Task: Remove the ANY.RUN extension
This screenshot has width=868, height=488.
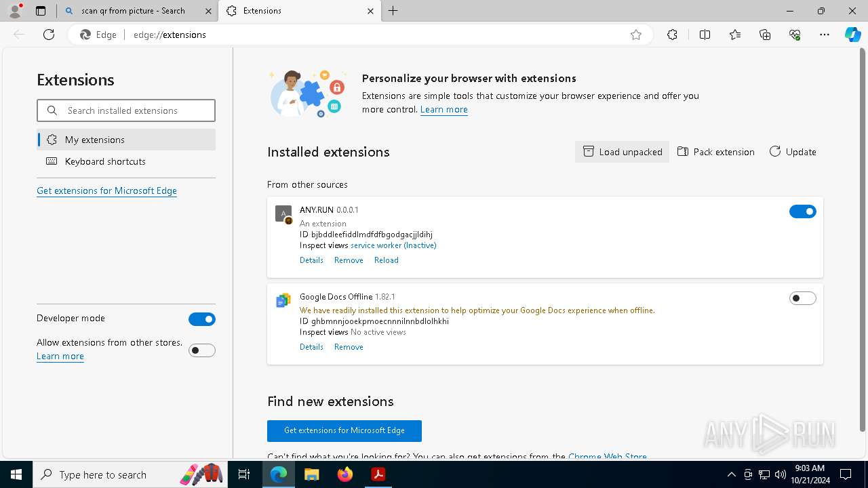Action: coord(349,260)
